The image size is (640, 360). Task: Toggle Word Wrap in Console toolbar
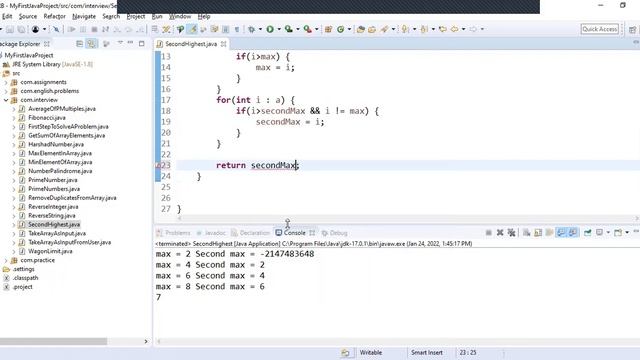tap(549, 233)
